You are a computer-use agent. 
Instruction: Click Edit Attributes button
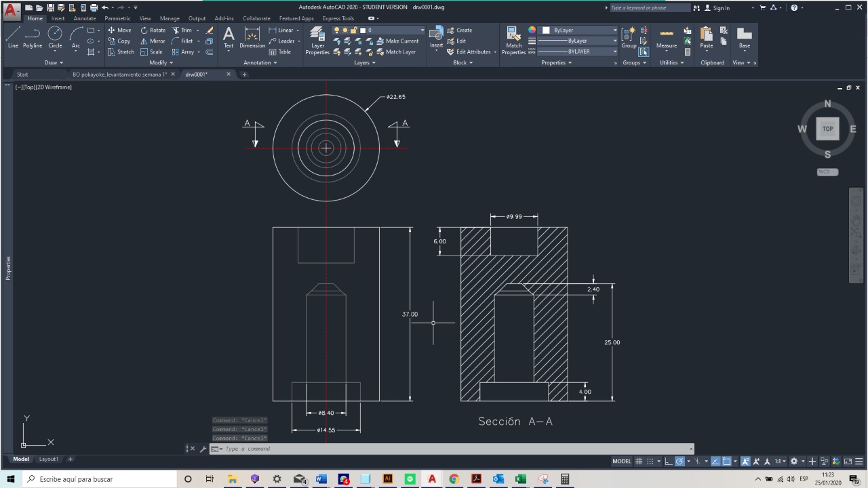[469, 52]
